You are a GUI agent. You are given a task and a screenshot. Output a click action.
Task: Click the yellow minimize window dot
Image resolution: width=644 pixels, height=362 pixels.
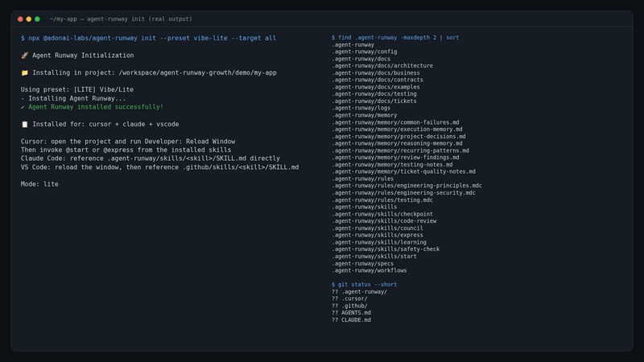click(x=29, y=19)
